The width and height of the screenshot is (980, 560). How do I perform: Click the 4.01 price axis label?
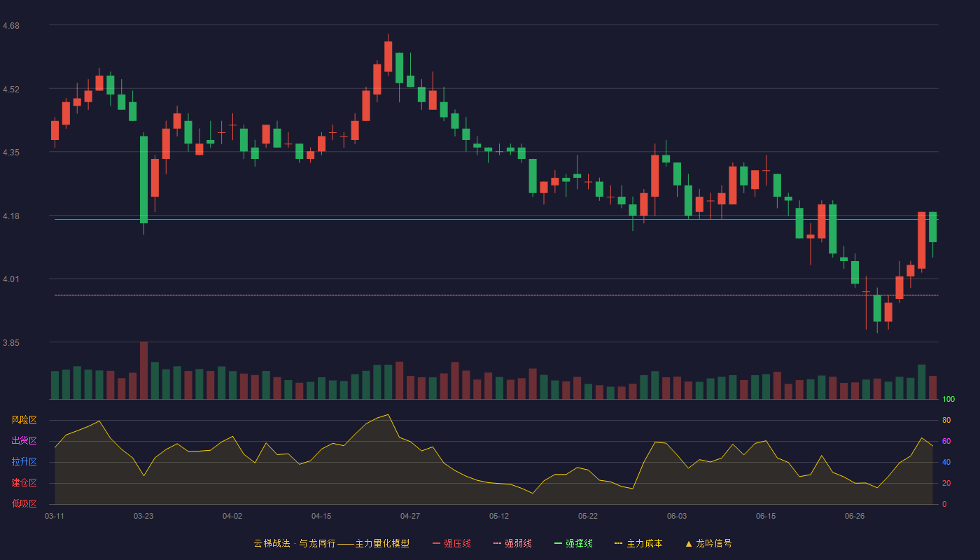point(11,279)
